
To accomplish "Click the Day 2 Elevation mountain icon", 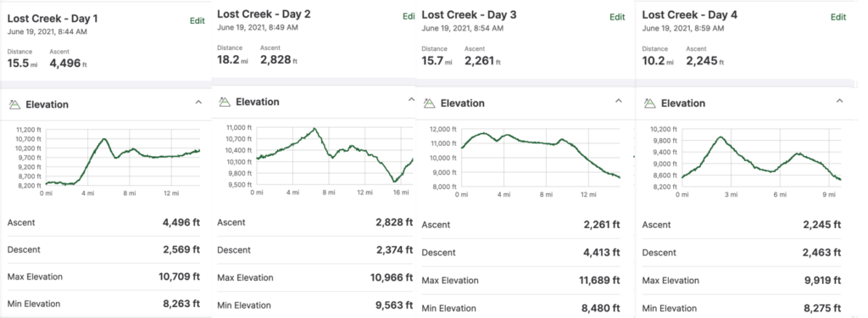I will (224, 102).
